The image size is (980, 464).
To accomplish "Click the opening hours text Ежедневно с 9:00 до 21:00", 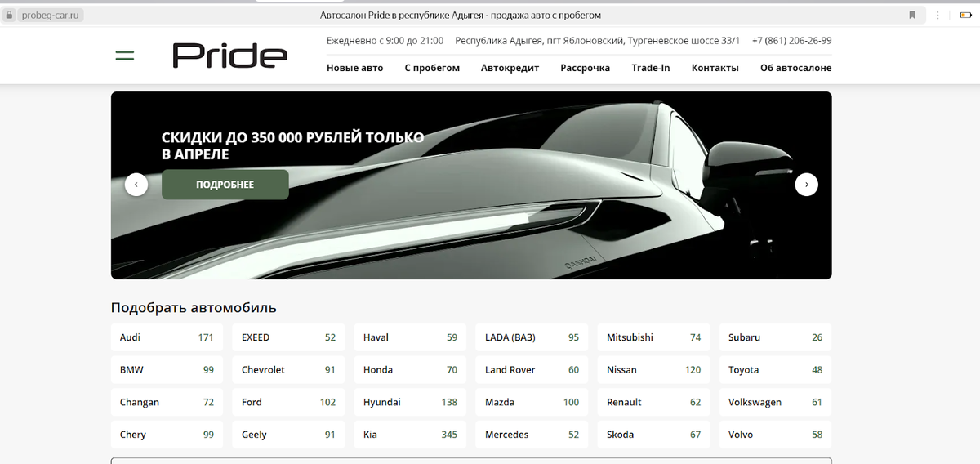I will coord(385,41).
